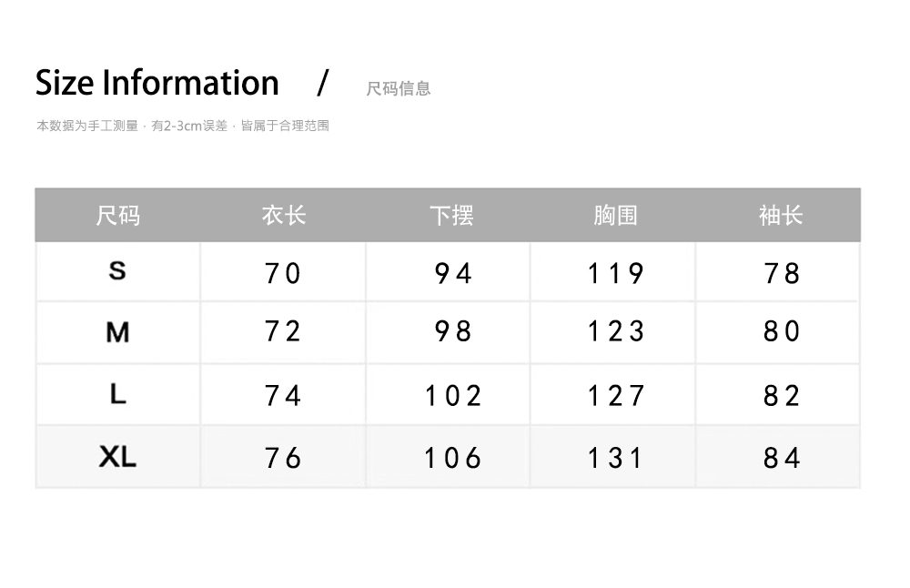
Task: Select the 衣长 column header
Action: tap(283, 216)
